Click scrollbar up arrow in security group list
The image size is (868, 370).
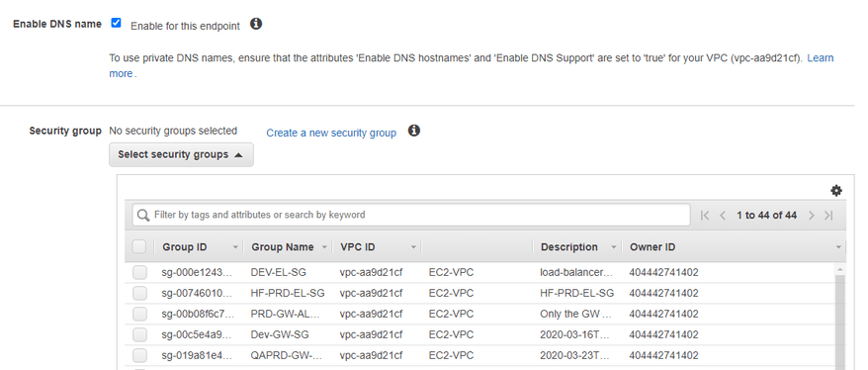tap(839, 270)
